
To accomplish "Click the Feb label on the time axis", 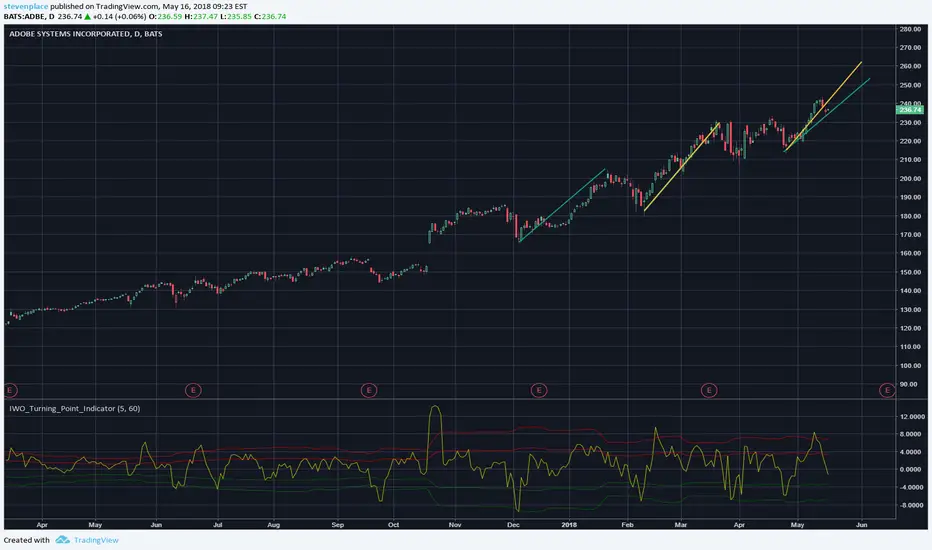I will 628,525.
